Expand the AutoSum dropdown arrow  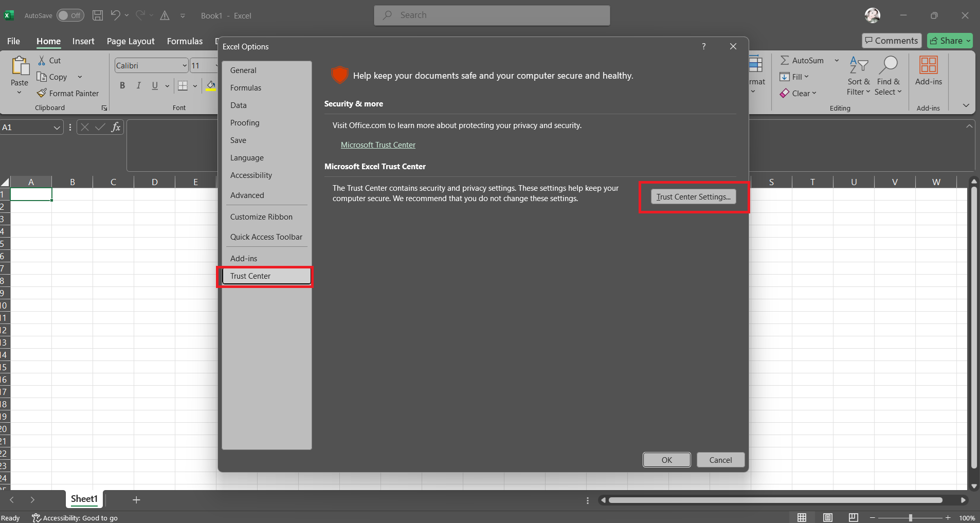(837, 61)
